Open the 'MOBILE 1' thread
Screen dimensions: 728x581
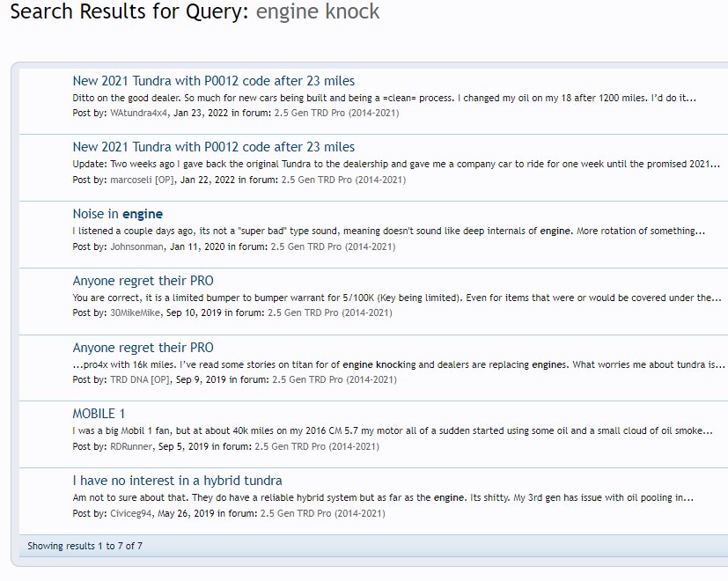click(99, 414)
